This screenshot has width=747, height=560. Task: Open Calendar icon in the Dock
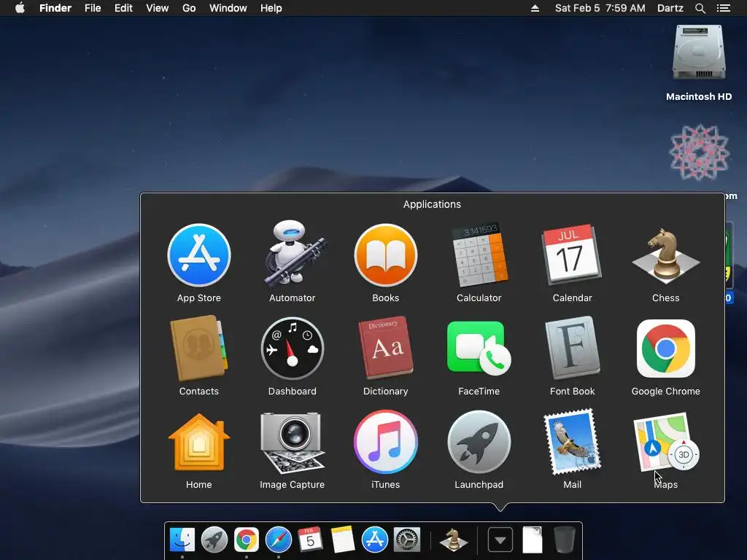[x=310, y=540]
